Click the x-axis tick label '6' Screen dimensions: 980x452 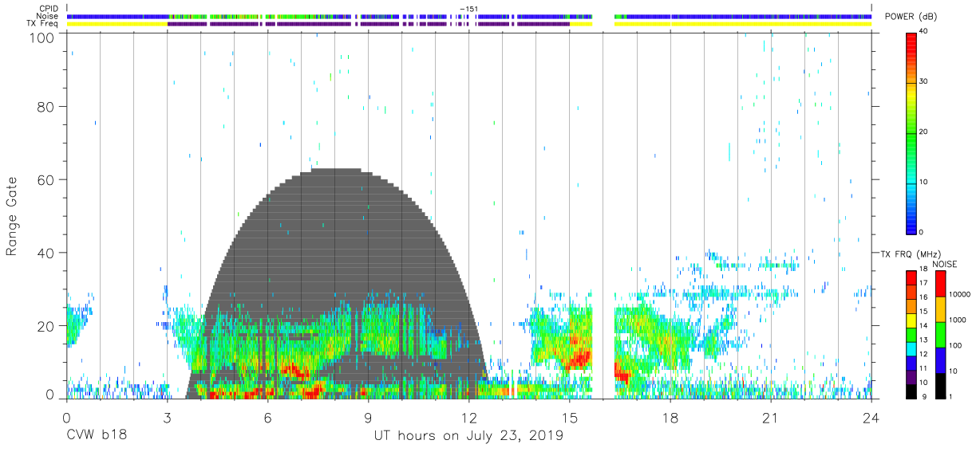click(267, 419)
